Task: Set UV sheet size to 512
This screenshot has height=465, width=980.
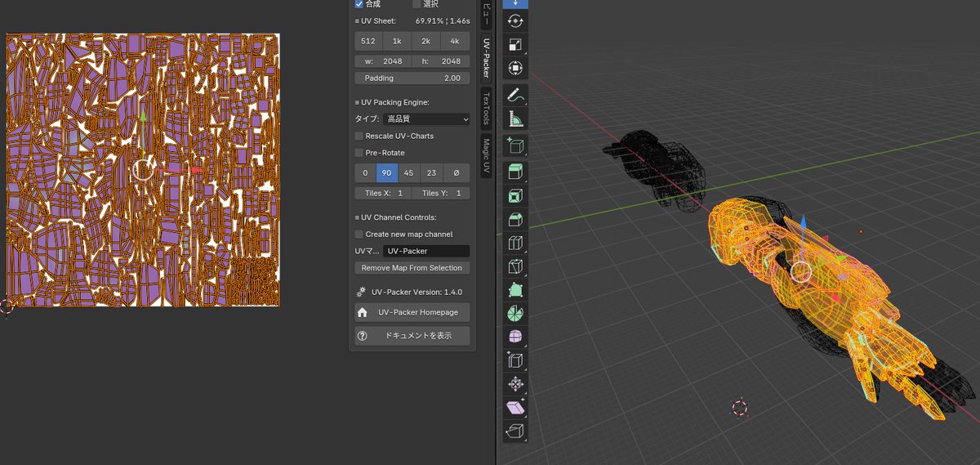Action: tap(368, 42)
